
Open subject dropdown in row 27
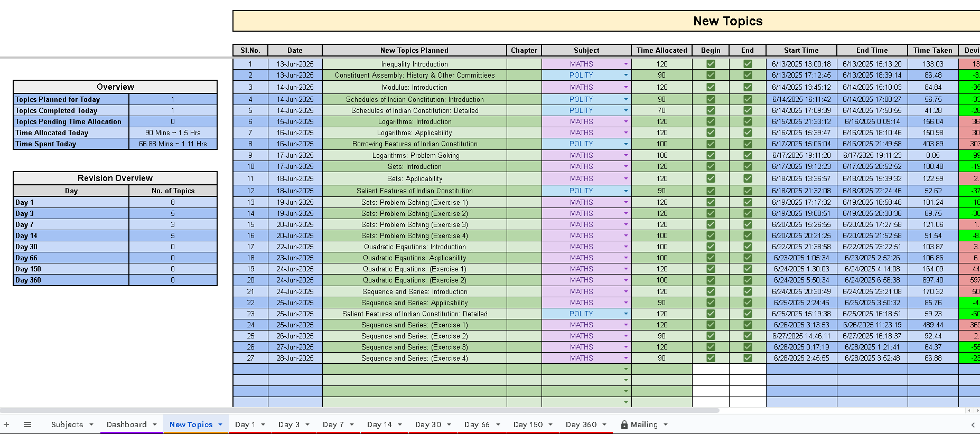coord(626,358)
